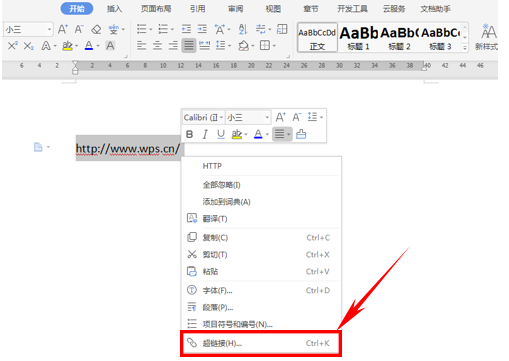Click the document icon beside the paragraph
This screenshot has width=509, height=361.
tap(38, 147)
